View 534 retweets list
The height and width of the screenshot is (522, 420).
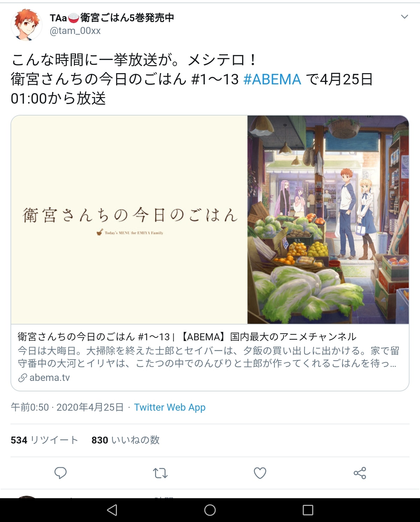tap(44, 440)
